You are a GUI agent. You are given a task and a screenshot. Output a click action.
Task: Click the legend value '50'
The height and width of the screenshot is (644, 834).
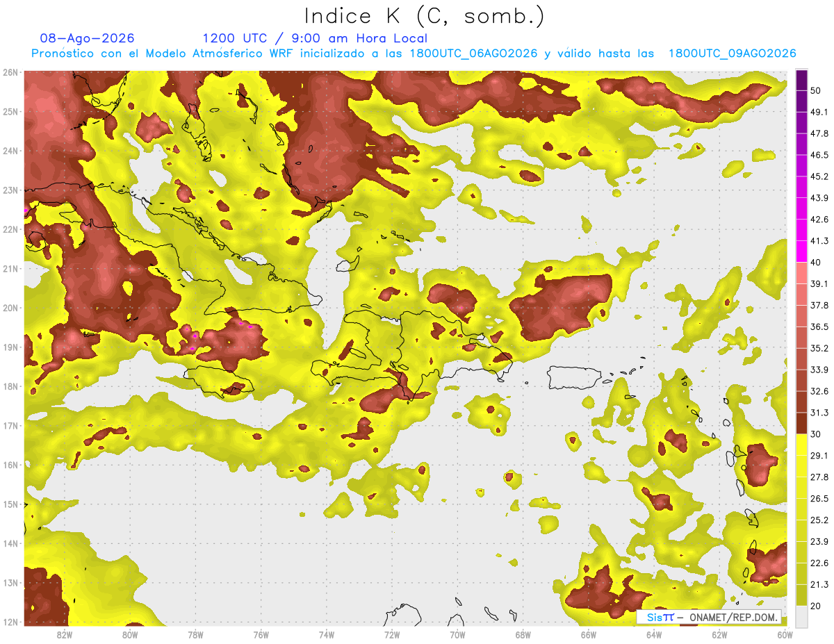pyautogui.click(x=817, y=90)
